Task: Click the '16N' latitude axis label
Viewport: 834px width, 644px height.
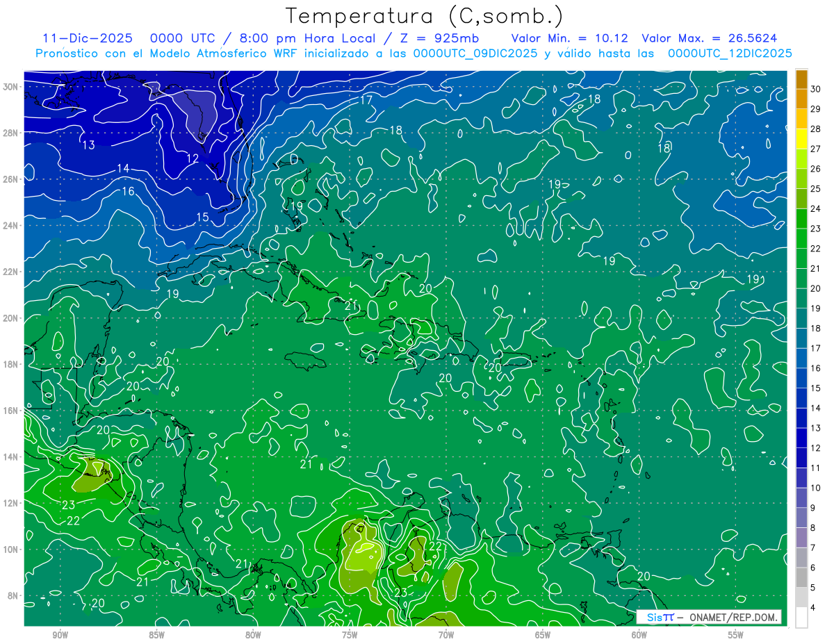Action: pos(10,411)
